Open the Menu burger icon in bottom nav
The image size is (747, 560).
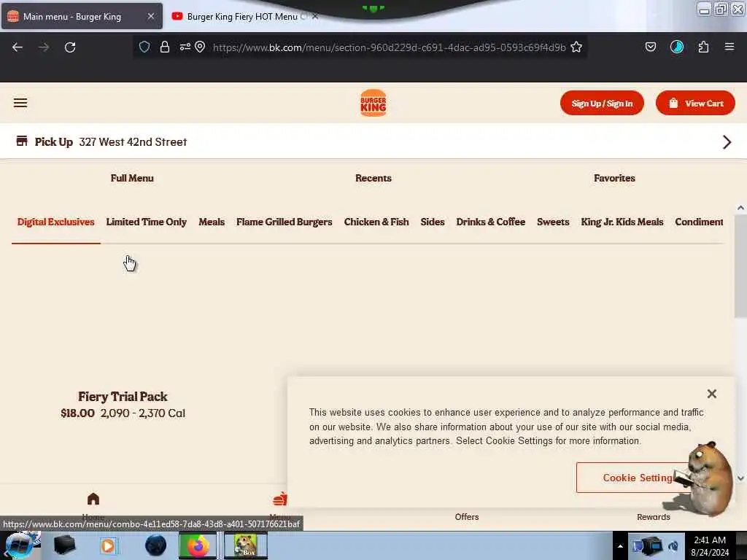coord(280,499)
